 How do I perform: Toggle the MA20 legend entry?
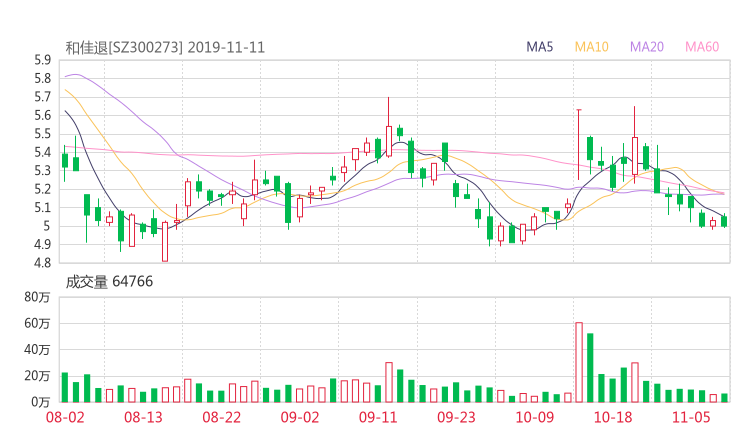647,46
